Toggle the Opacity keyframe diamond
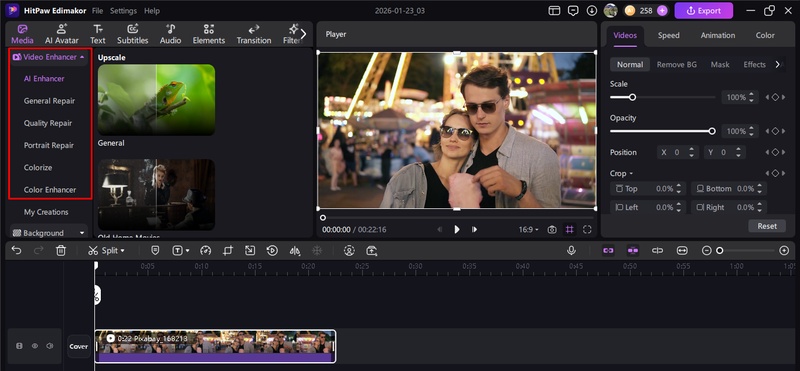The image size is (800, 371). (x=775, y=131)
